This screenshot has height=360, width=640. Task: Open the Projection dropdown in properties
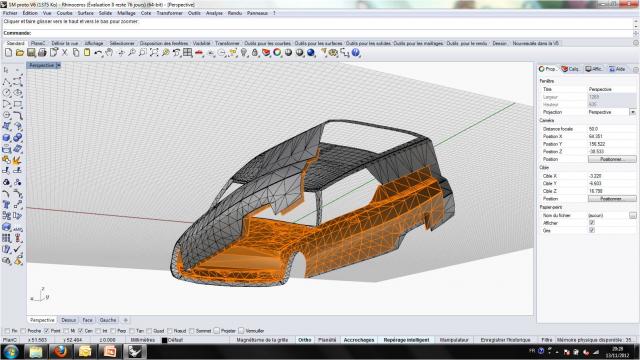[632, 112]
